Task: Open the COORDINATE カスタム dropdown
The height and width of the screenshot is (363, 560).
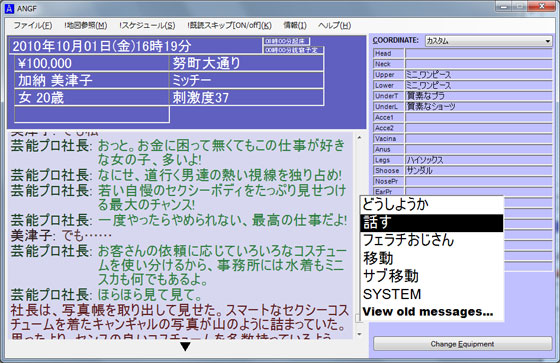Action: coord(488,41)
